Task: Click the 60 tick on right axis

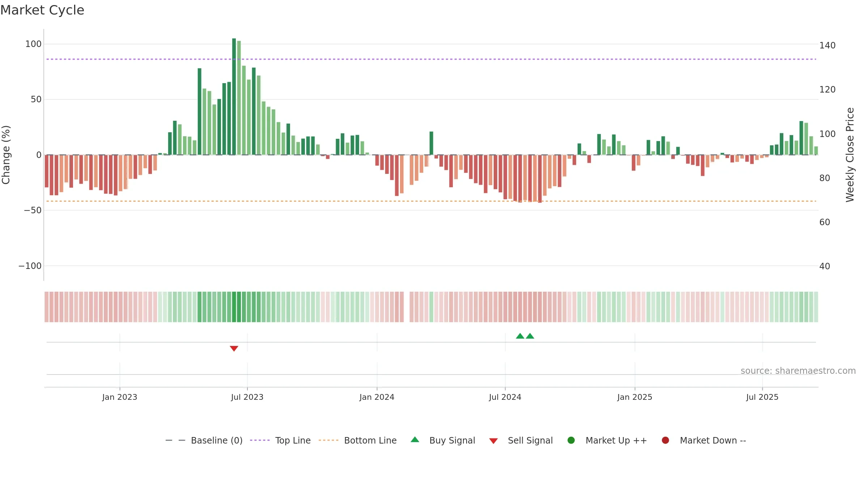Action: pos(825,222)
